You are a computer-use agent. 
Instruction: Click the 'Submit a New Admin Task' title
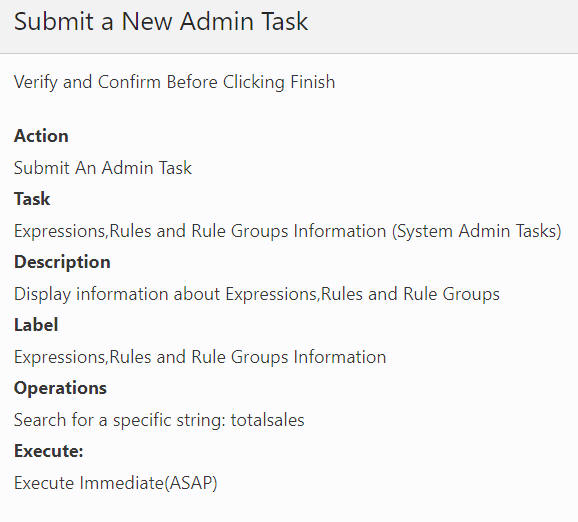[x=161, y=21]
